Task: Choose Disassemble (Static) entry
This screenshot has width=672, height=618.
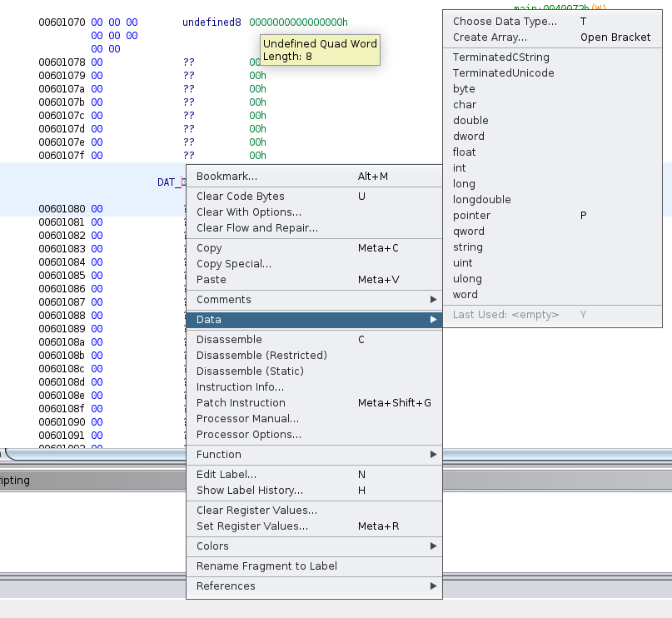Action: pyautogui.click(x=314, y=371)
